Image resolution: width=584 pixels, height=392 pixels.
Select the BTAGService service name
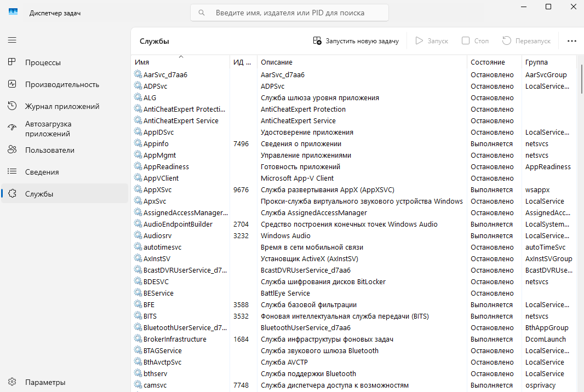click(162, 351)
